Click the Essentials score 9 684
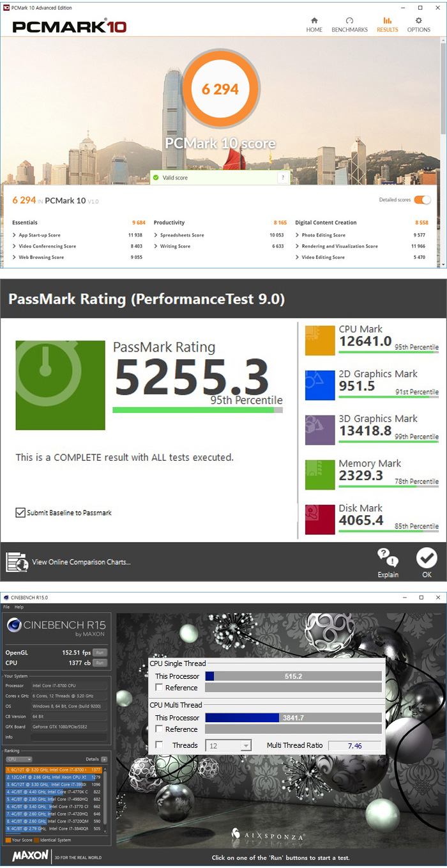The width and height of the screenshot is (447, 868). (139, 223)
